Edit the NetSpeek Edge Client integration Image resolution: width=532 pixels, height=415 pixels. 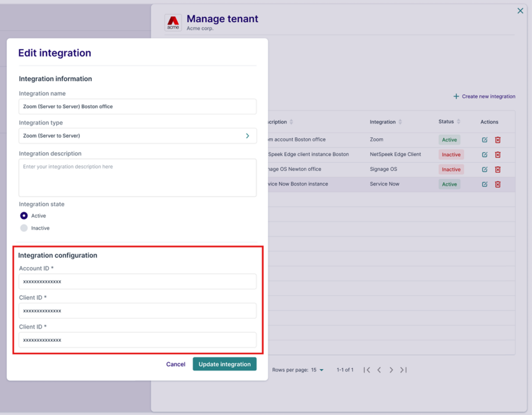[484, 154]
